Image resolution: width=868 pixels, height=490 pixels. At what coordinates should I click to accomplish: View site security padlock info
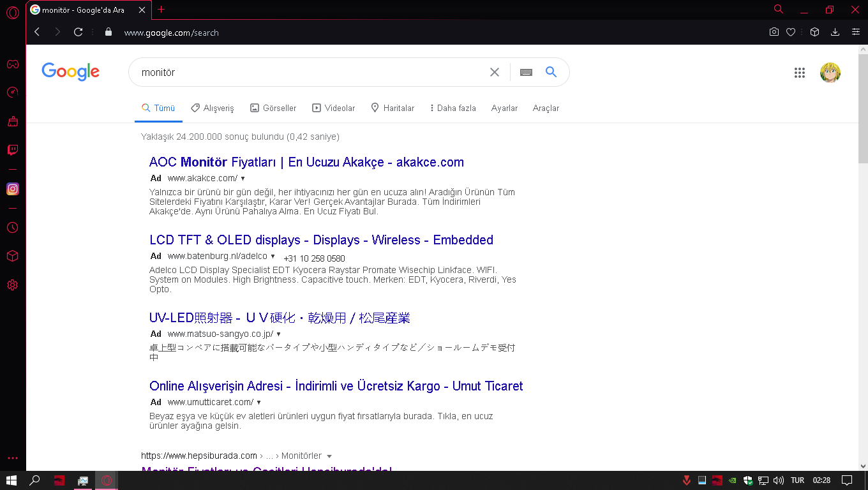[x=108, y=32]
